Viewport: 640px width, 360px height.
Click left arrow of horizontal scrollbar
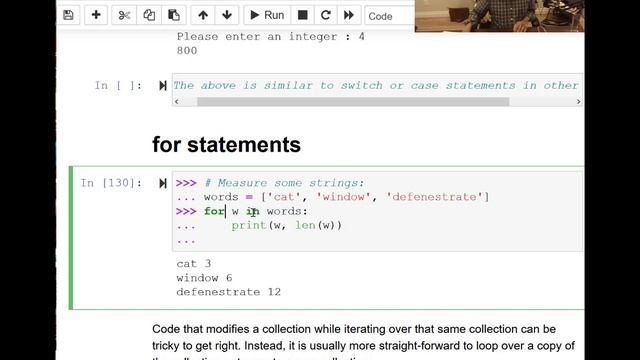pyautogui.click(x=176, y=101)
